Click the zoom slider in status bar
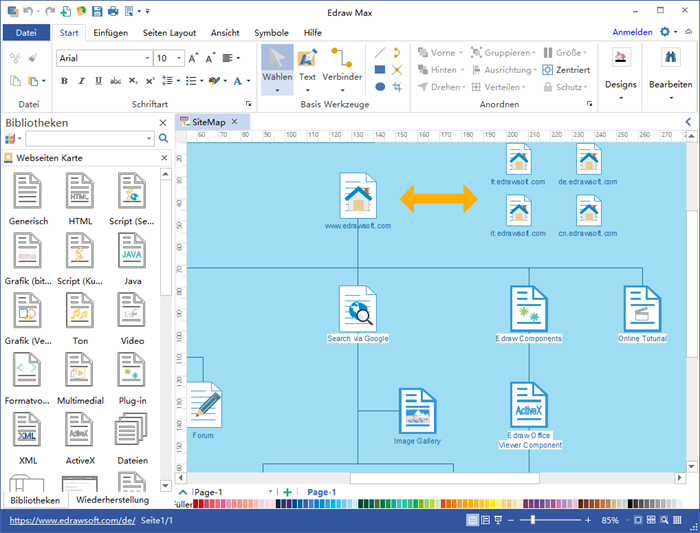The image size is (700, 533). (533, 521)
